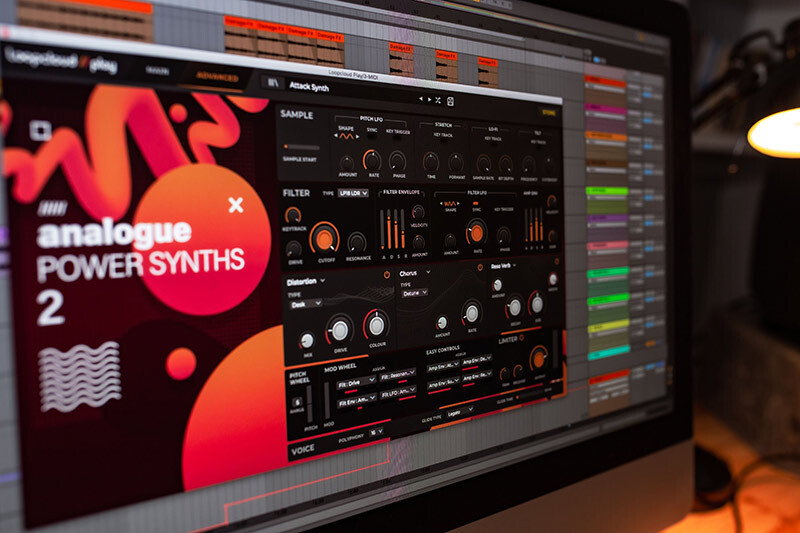Open the Filter Type LP18 LDR dropdown
The image size is (800, 533).
pyautogui.click(x=353, y=193)
